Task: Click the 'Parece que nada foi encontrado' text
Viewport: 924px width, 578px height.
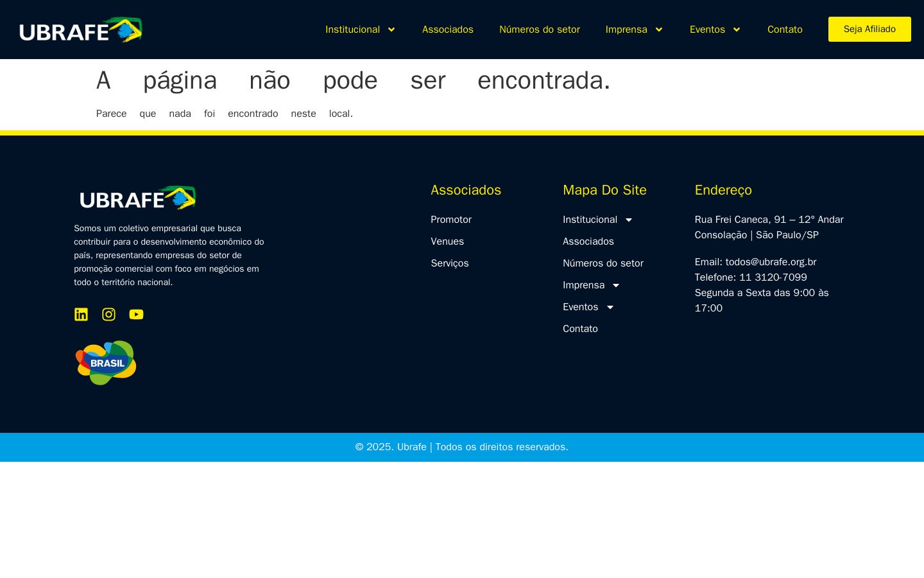Action: pyautogui.click(x=225, y=114)
